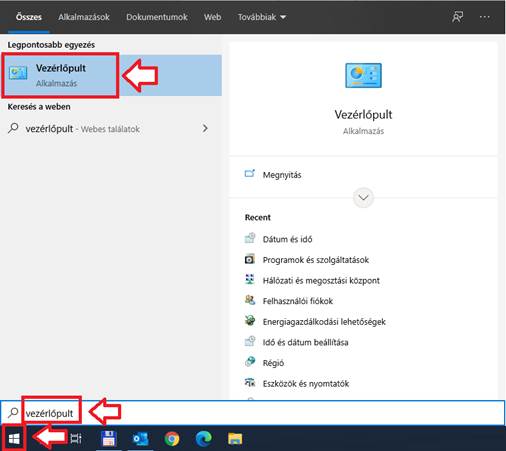Viewport: 506px width, 451px height.
Task: Open recent item Dátum és idő
Action: point(287,239)
